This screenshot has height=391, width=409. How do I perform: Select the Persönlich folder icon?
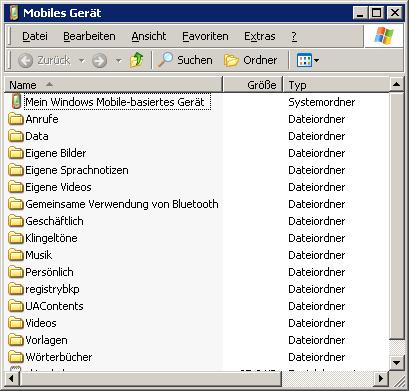16,272
